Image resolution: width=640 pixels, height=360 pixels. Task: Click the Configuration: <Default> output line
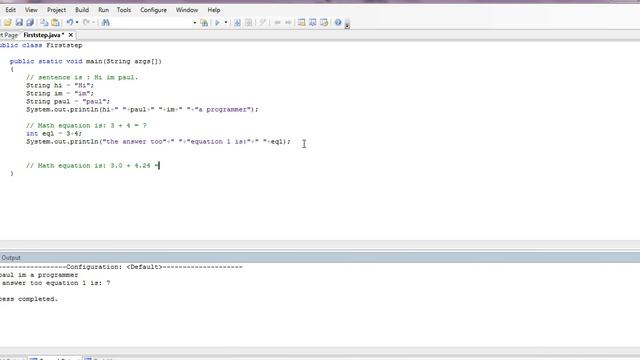tap(121, 267)
